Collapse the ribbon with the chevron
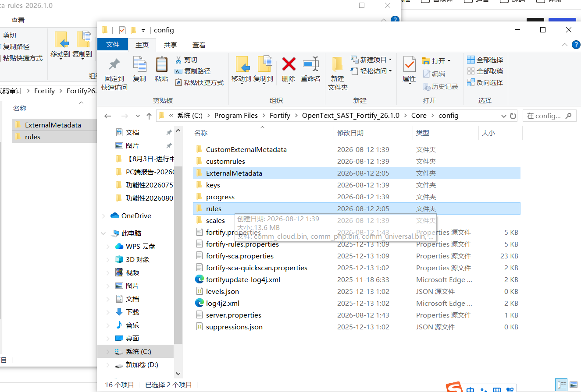Viewport: 581px width, 392px height. (x=565, y=45)
